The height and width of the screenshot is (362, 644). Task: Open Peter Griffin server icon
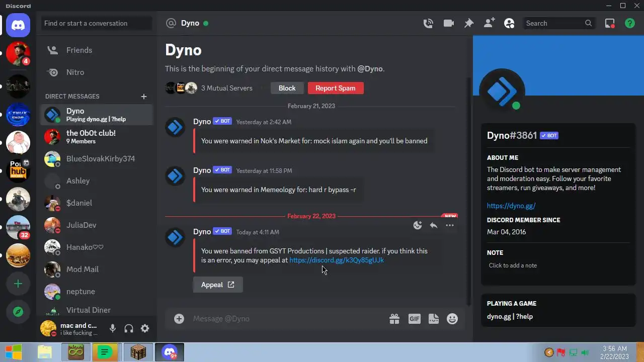[x=18, y=143]
